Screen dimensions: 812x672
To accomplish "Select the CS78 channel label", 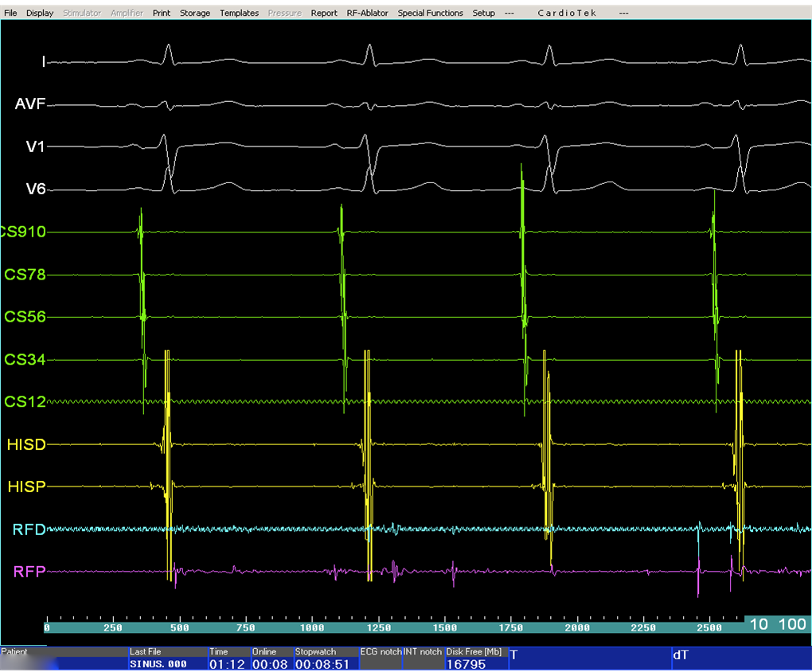I will [25, 275].
